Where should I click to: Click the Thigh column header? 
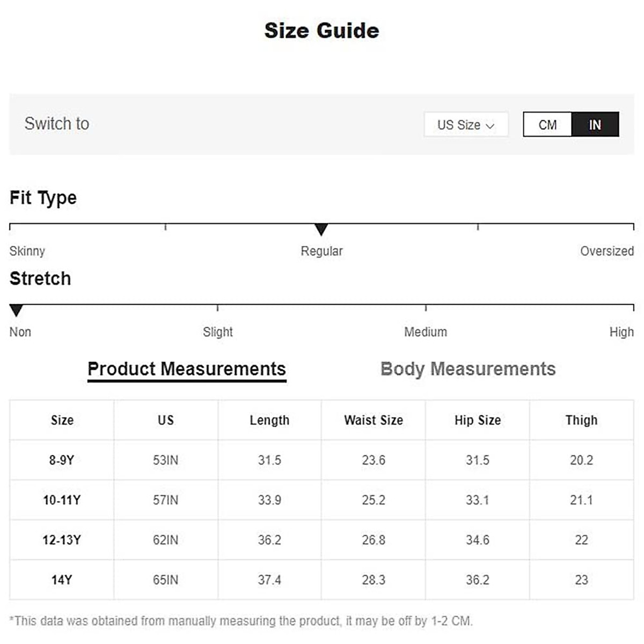click(581, 420)
